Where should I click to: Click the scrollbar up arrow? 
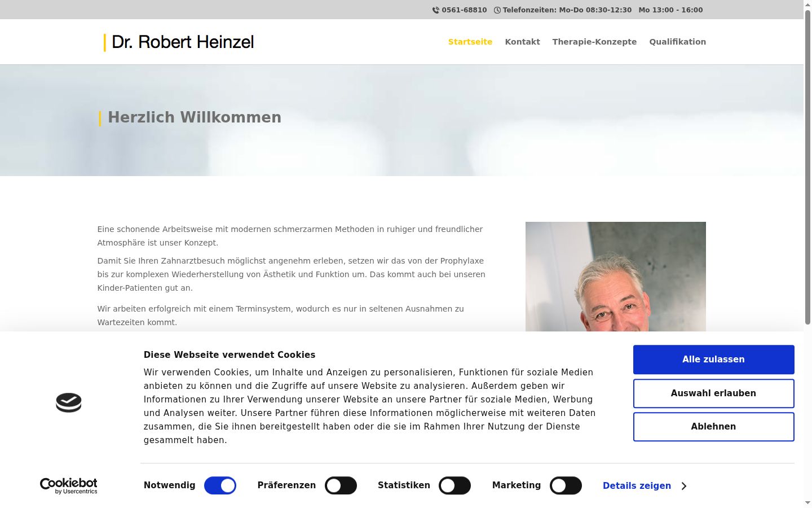tap(807, 4)
